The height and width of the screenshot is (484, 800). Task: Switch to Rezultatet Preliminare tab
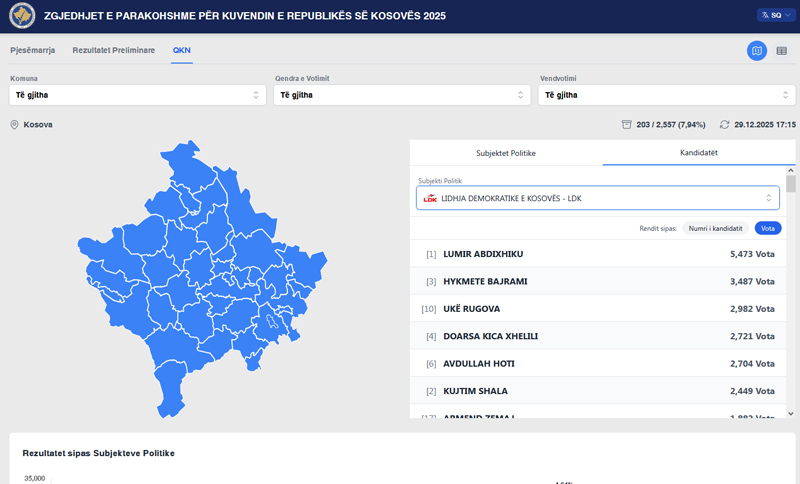pos(113,50)
